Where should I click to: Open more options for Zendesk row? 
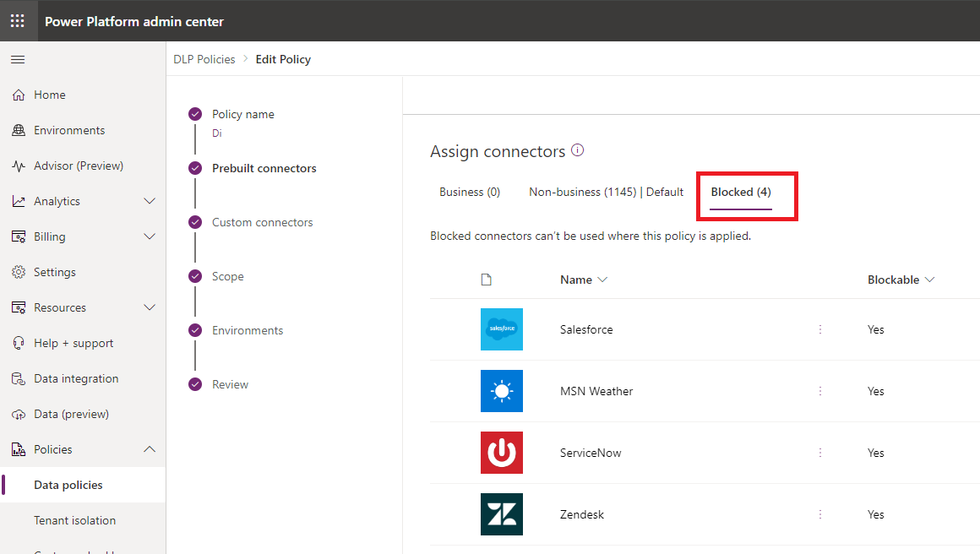820,514
